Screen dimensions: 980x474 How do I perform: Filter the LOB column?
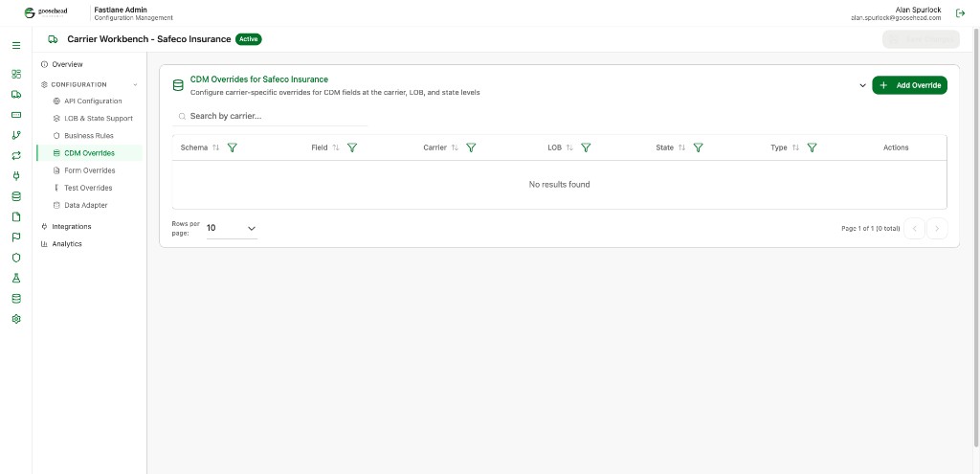tap(586, 147)
